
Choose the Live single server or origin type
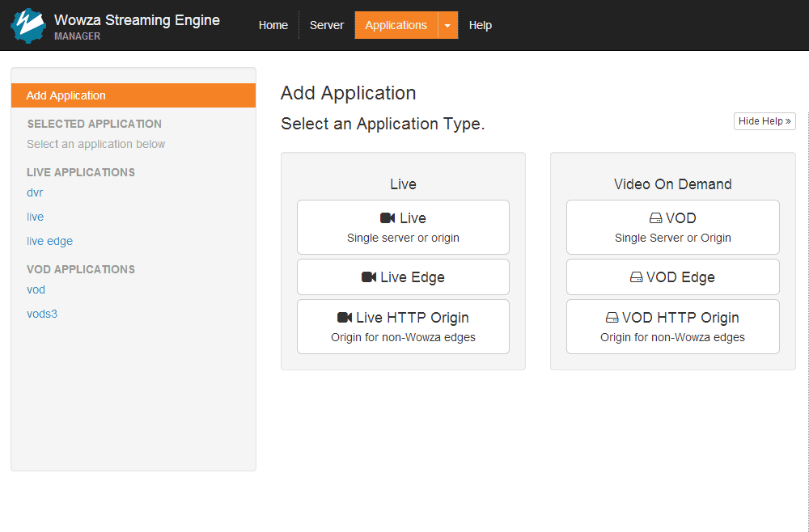(x=403, y=227)
